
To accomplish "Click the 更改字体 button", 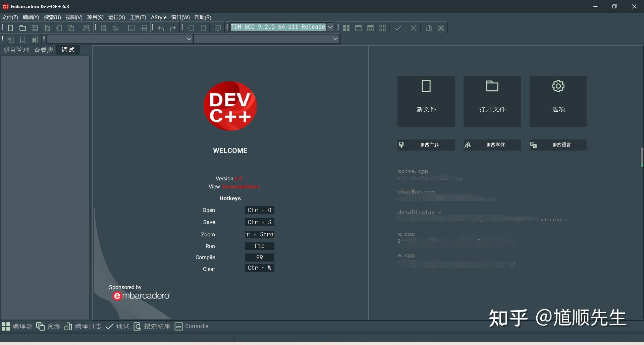I will [492, 145].
